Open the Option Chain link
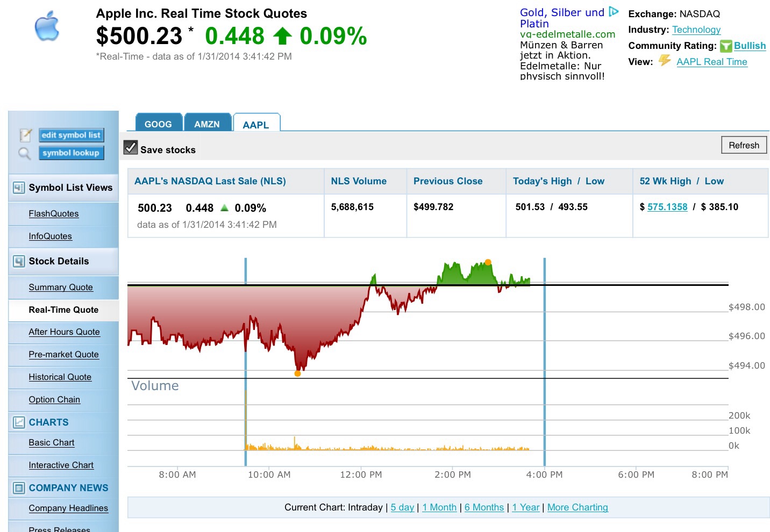The height and width of the screenshot is (532, 770). coord(54,400)
